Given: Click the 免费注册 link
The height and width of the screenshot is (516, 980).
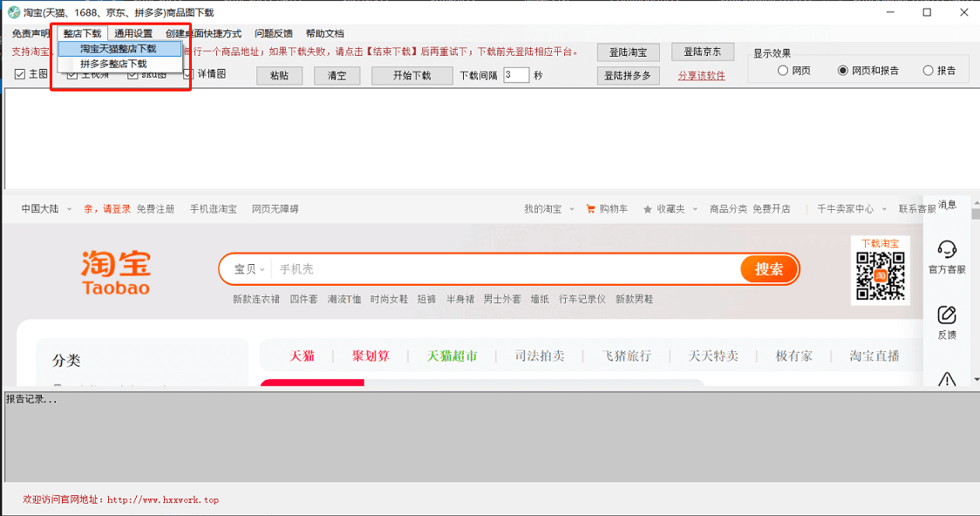Looking at the screenshot, I should click(x=155, y=209).
